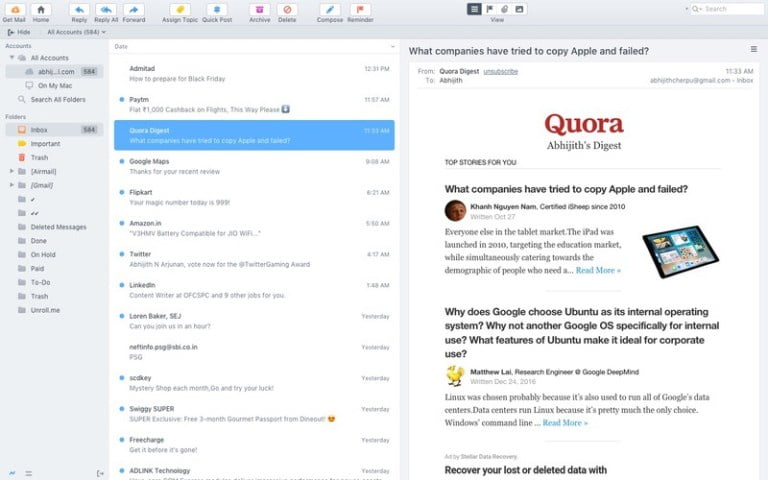The height and width of the screenshot is (480, 768).
Task: Click the Assign Topic tag icon
Action: tap(180, 9)
